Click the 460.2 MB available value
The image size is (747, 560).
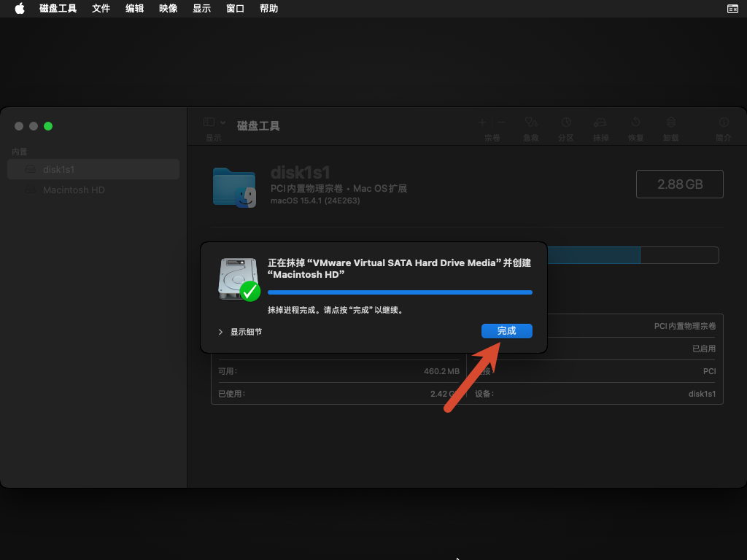[441, 371]
